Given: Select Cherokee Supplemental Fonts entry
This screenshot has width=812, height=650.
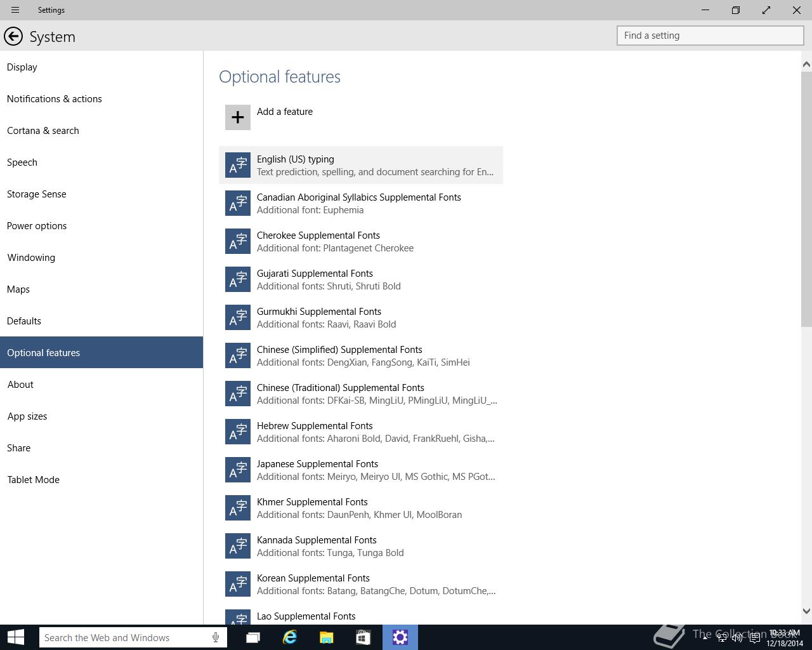Looking at the screenshot, I should coord(361,241).
